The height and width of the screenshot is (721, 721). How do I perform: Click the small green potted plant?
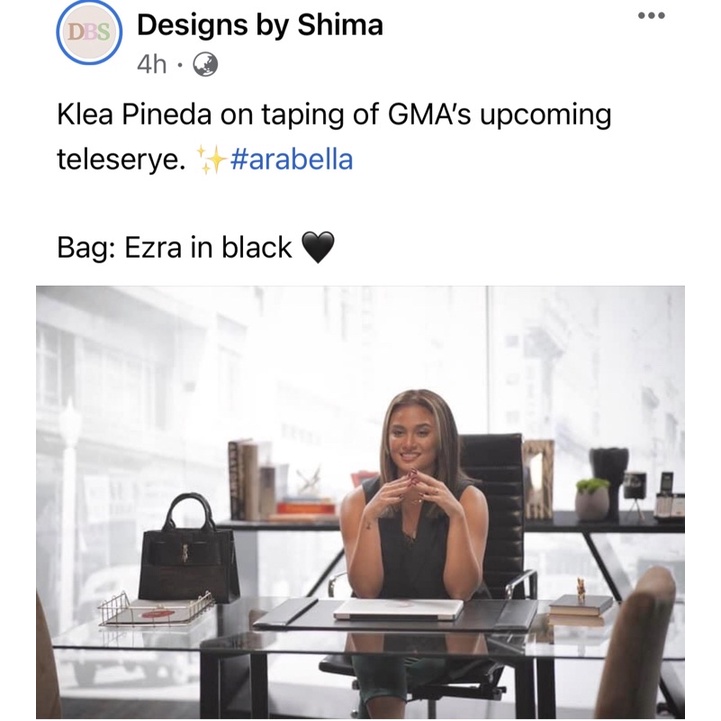(x=592, y=500)
